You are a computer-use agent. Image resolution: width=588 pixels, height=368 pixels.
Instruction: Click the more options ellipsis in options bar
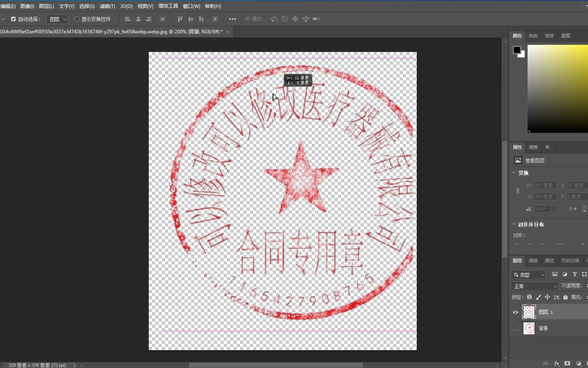[x=233, y=19]
